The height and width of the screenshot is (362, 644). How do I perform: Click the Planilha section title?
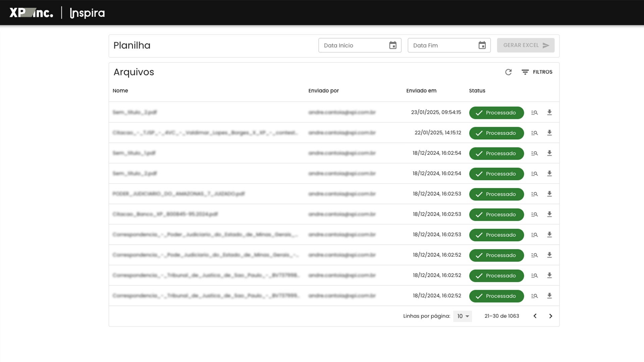click(132, 45)
